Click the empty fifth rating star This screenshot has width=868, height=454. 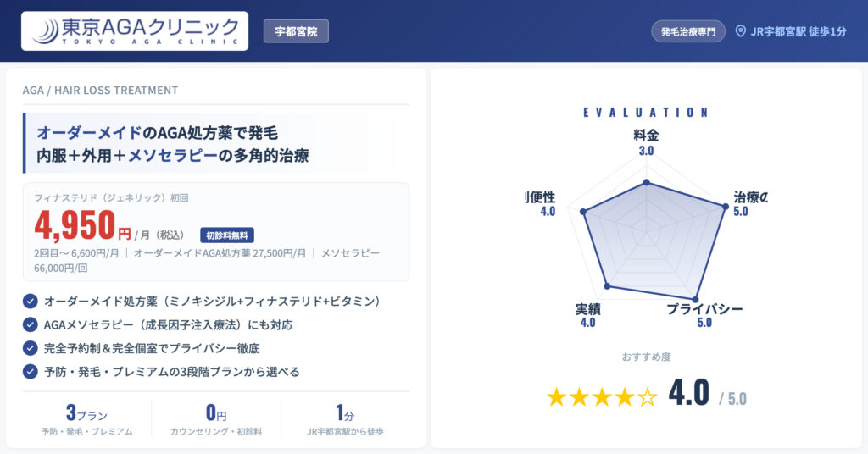coord(647,397)
